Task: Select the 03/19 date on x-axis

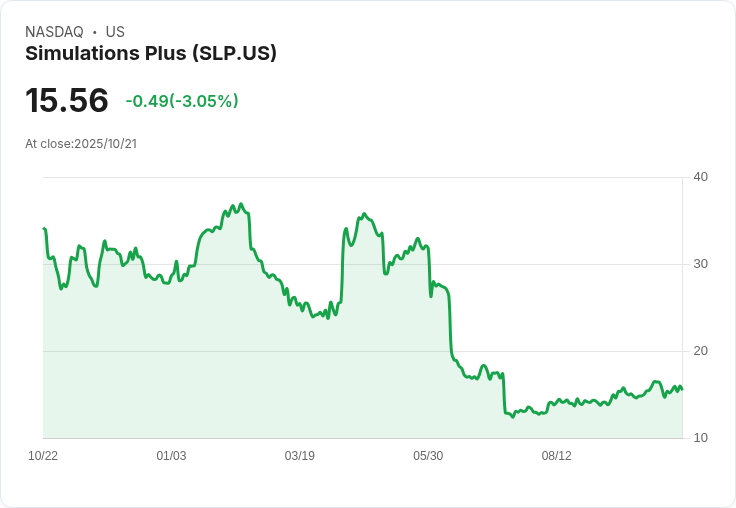Action: pos(300,456)
